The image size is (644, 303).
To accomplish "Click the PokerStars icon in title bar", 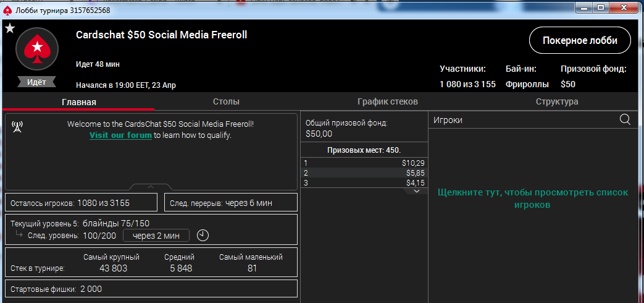I will (x=7, y=11).
